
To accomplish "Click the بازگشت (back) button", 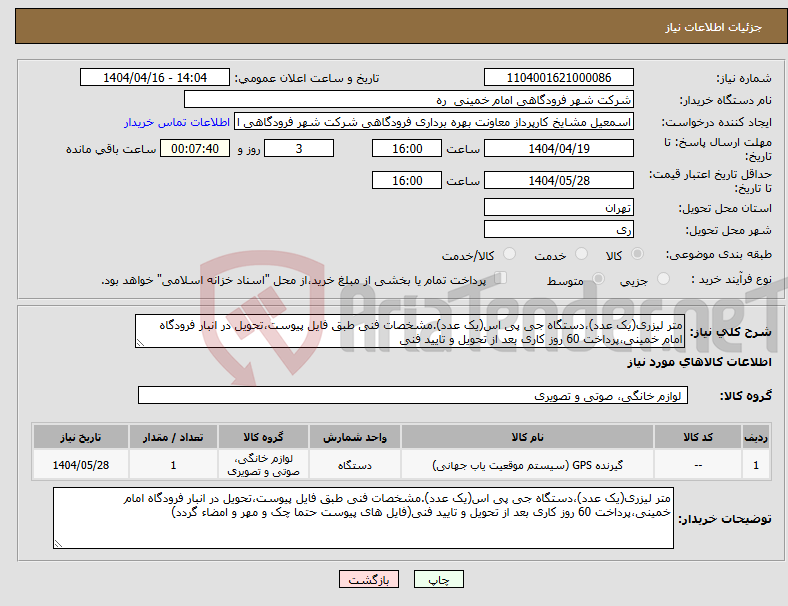I will coord(369,579).
